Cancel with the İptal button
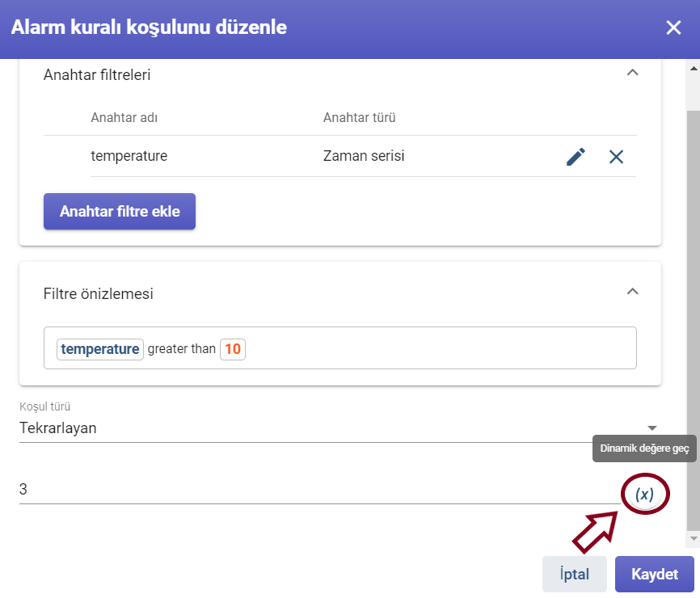Viewport: 700px width, 598px height. [575, 574]
